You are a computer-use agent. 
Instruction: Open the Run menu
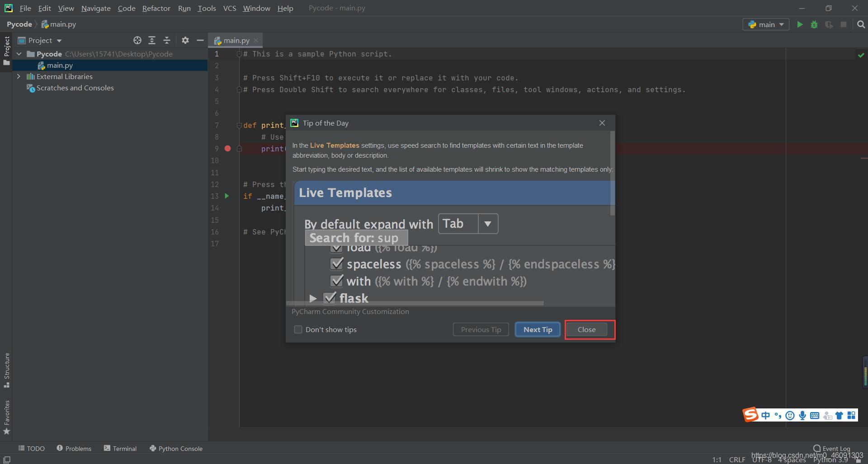(x=184, y=8)
